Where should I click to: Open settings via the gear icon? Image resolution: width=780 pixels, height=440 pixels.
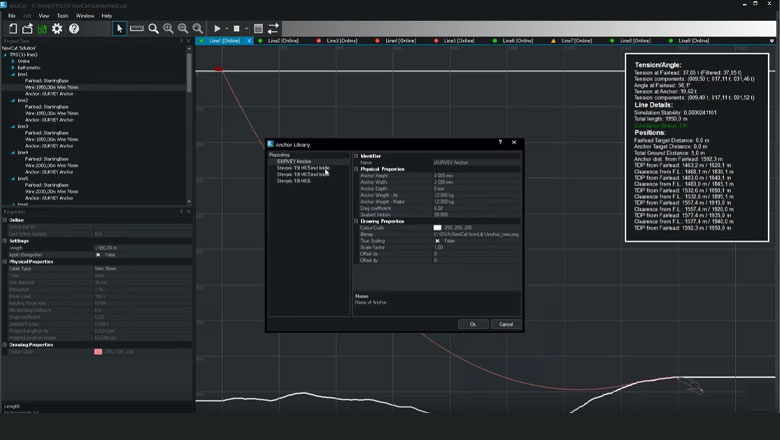coord(57,29)
